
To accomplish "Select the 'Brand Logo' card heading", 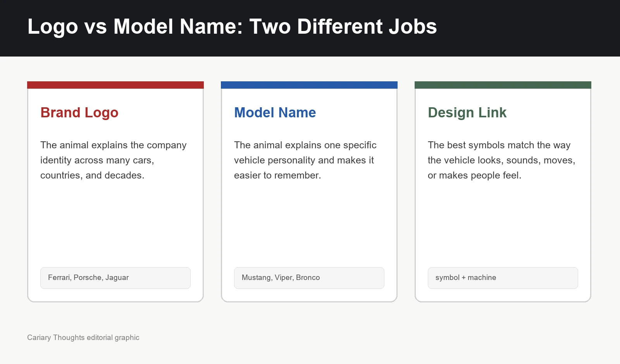I will pos(79,113).
